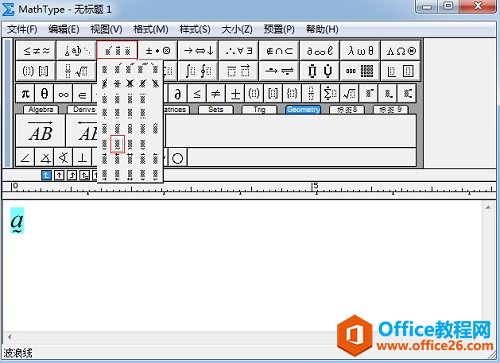
Task: Insert superscript template from small bar
Action: (368, 94)
